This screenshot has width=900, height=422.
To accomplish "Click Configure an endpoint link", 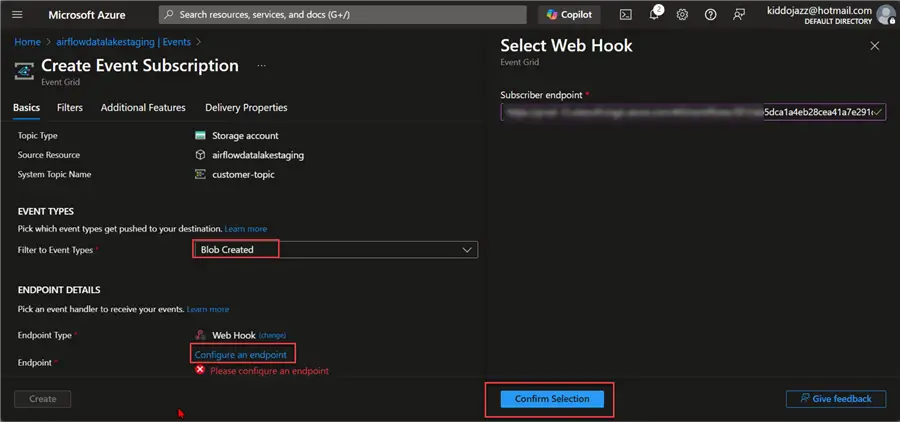I will (x=240, y=355).
